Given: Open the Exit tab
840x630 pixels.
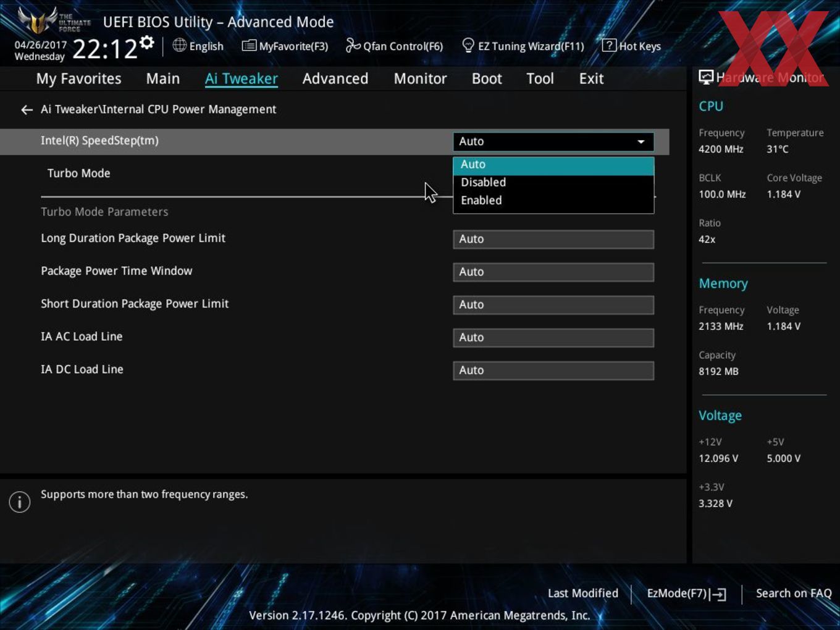Looking at the screenshot, I should pyautogui.click(x=591, y=78).
